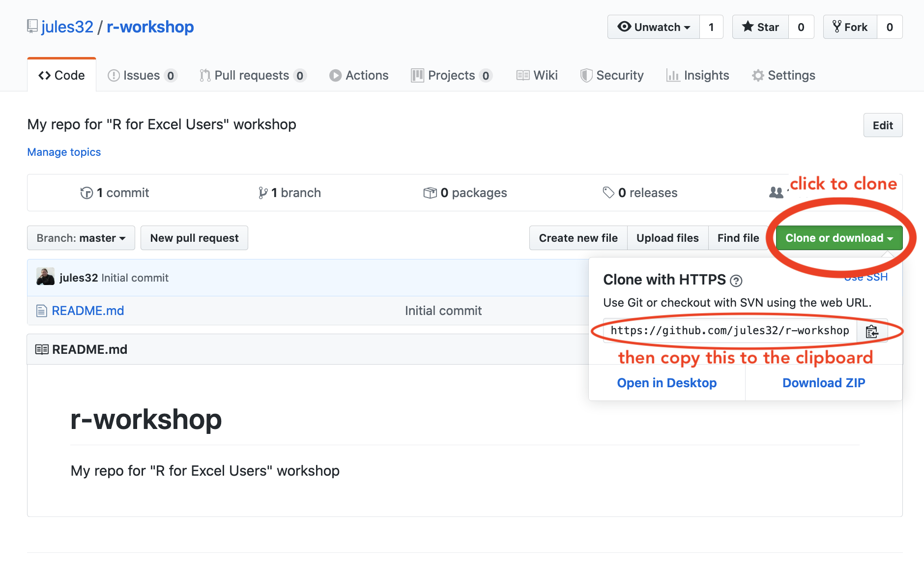This screenshot has height=572, width=924.
Task: View the 1 branch list
Action: 289,193
